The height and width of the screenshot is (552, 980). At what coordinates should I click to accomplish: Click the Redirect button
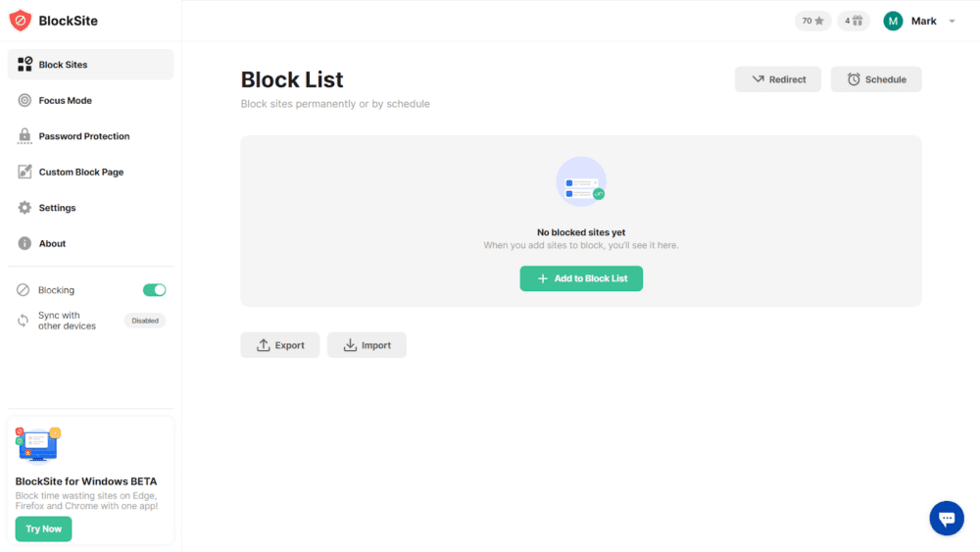[777, 79]
